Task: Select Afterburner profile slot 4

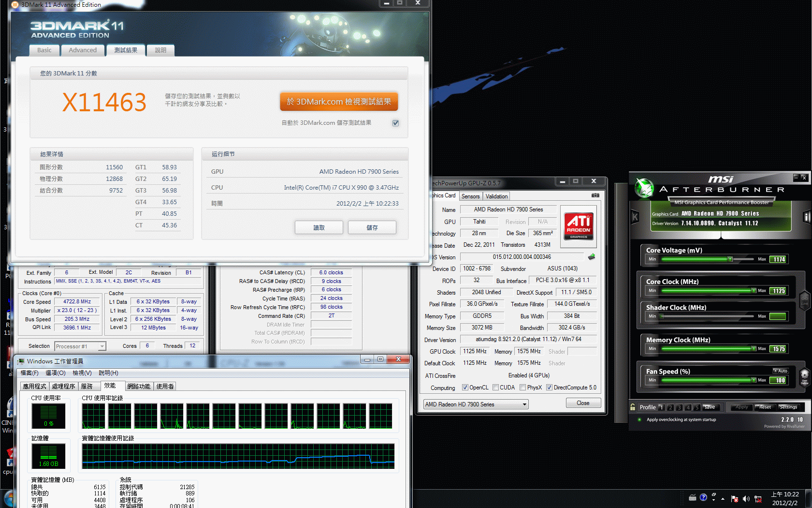Action: pyautogui.click(x=688, y=407)
